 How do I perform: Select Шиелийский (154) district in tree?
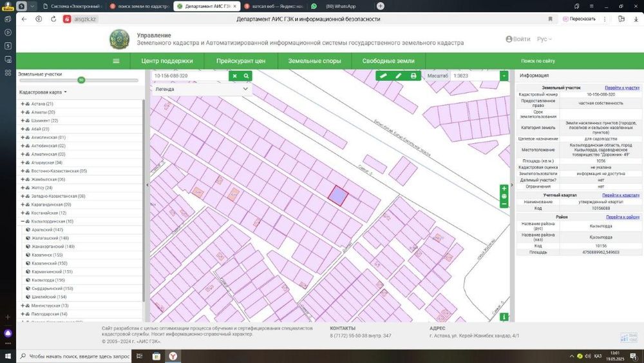[49, 297]
